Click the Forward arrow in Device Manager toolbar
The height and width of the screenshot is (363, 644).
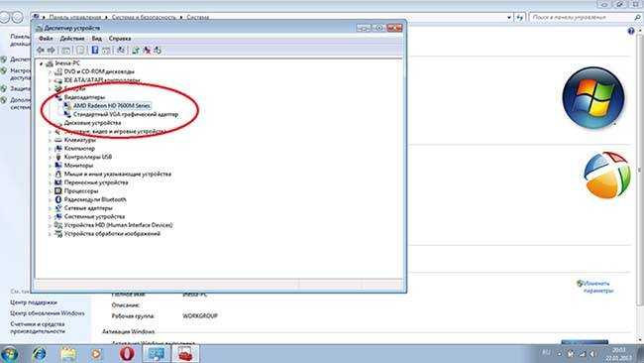[51, 51]
